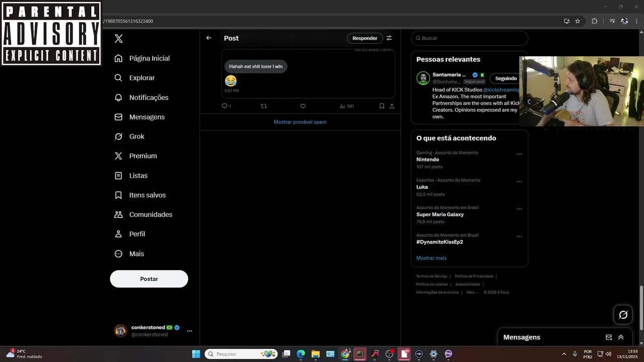Open Termos de Serviço link
This screenshot has width=644, height=362.
tap(431, 277)
